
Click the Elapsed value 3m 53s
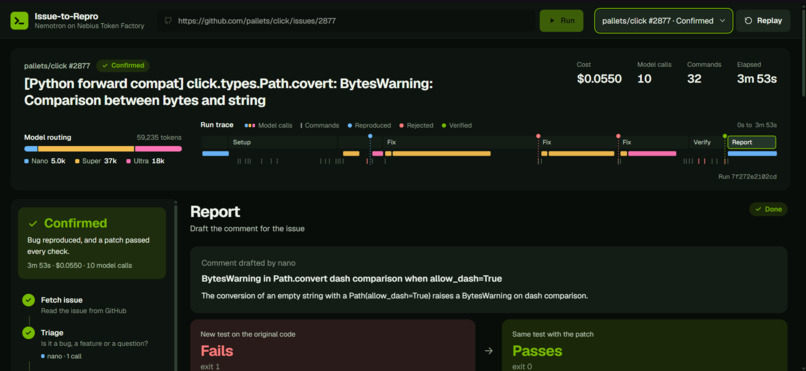click(x=757, y=79)
